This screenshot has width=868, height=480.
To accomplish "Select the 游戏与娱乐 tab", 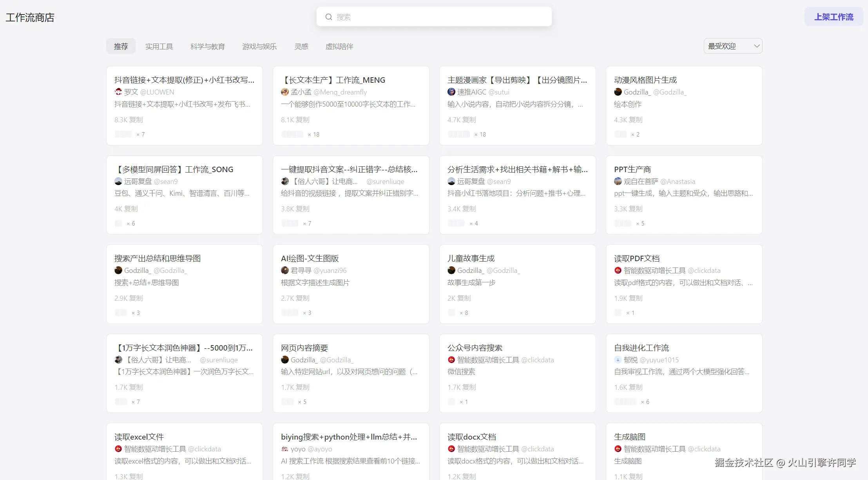I will 259,46.
